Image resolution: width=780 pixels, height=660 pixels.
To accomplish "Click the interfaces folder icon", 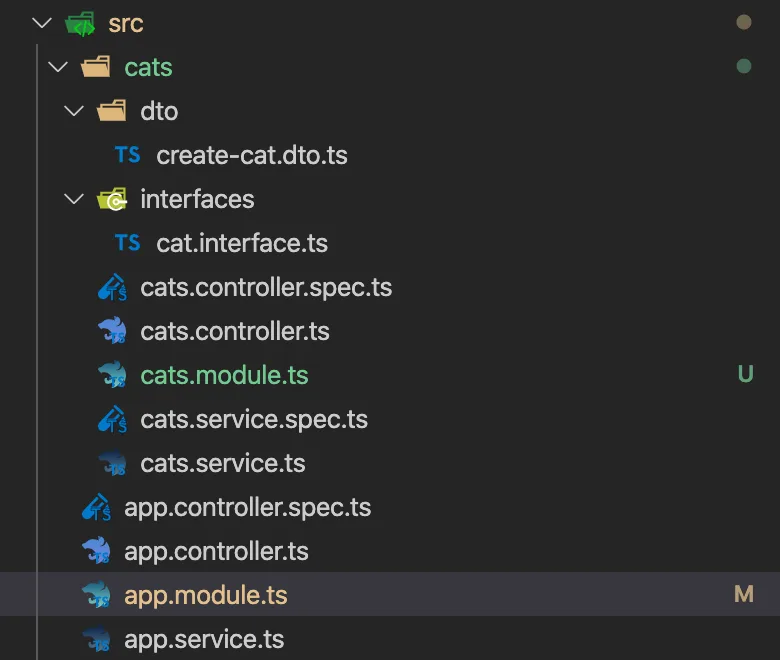I will [x=112, y=199].
